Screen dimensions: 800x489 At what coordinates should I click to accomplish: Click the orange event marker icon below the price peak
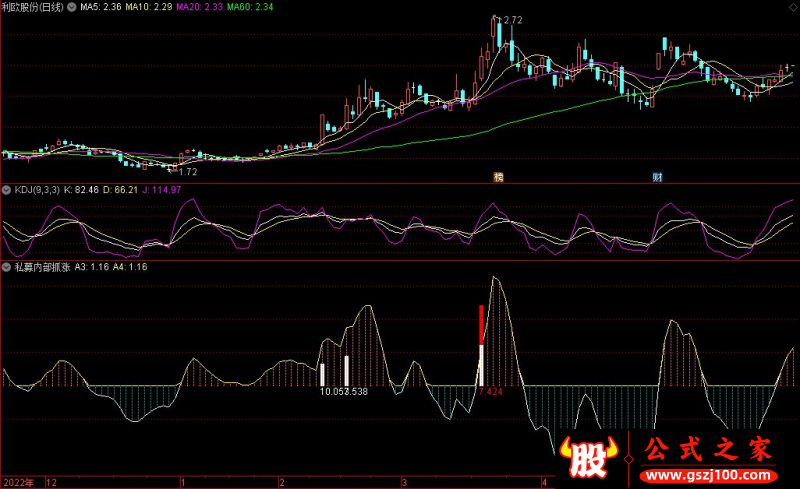click(x=498, y=177)
